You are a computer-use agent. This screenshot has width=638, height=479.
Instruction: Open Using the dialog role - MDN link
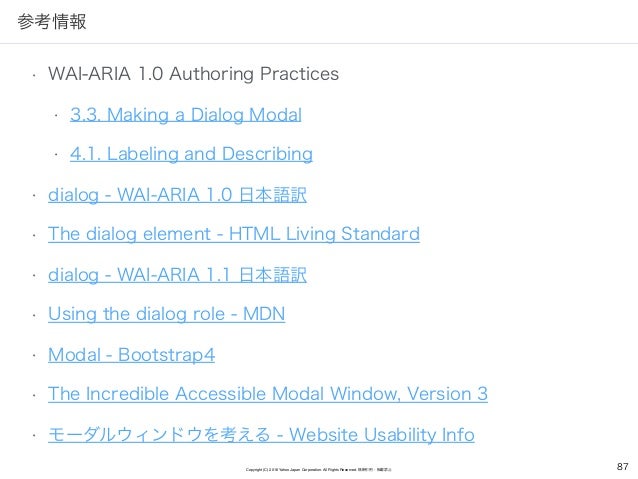click(x=166, y=314)
